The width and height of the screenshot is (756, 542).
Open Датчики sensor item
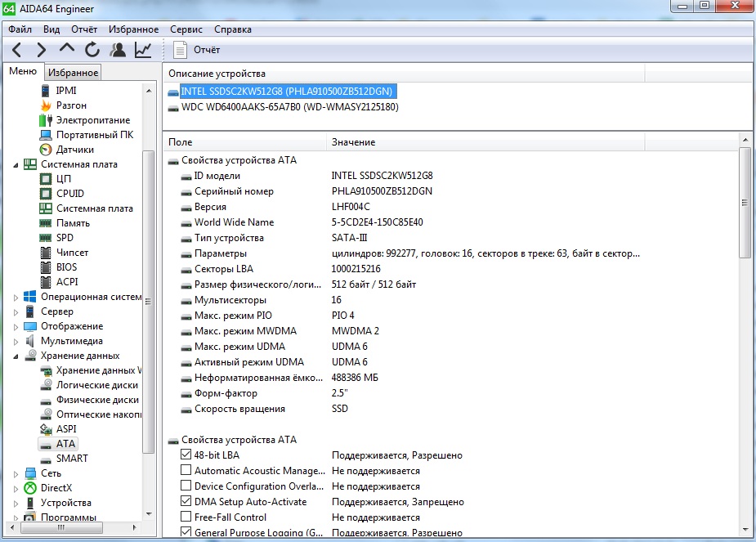(74, 150)
